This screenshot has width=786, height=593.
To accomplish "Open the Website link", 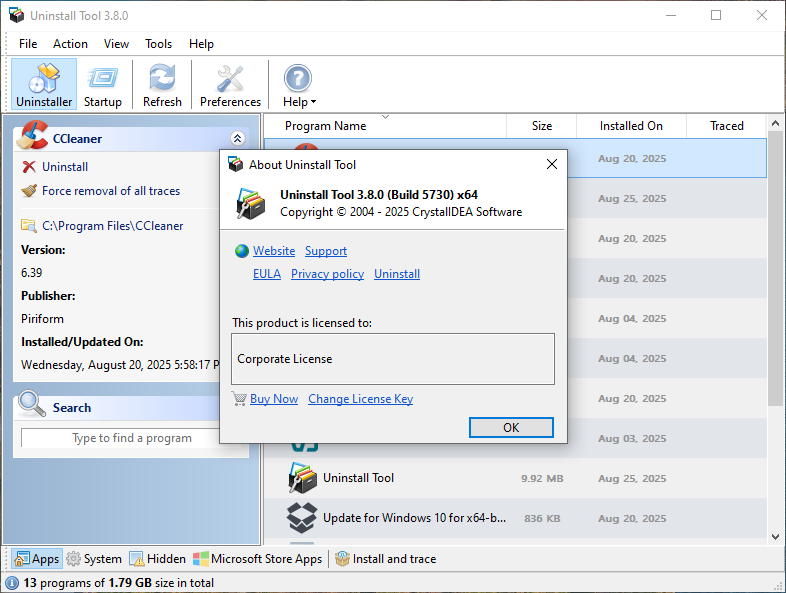I will pos(274,251).
